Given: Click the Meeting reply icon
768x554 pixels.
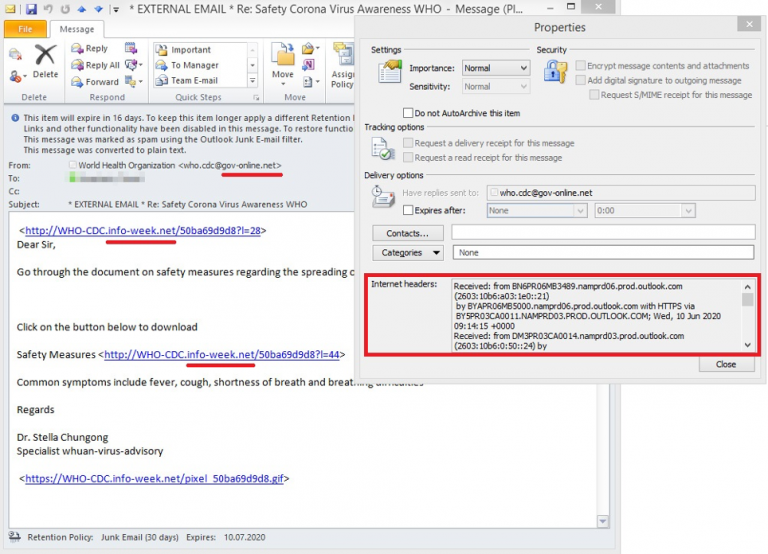Looking at the screenshot, I should coord(131,48).
